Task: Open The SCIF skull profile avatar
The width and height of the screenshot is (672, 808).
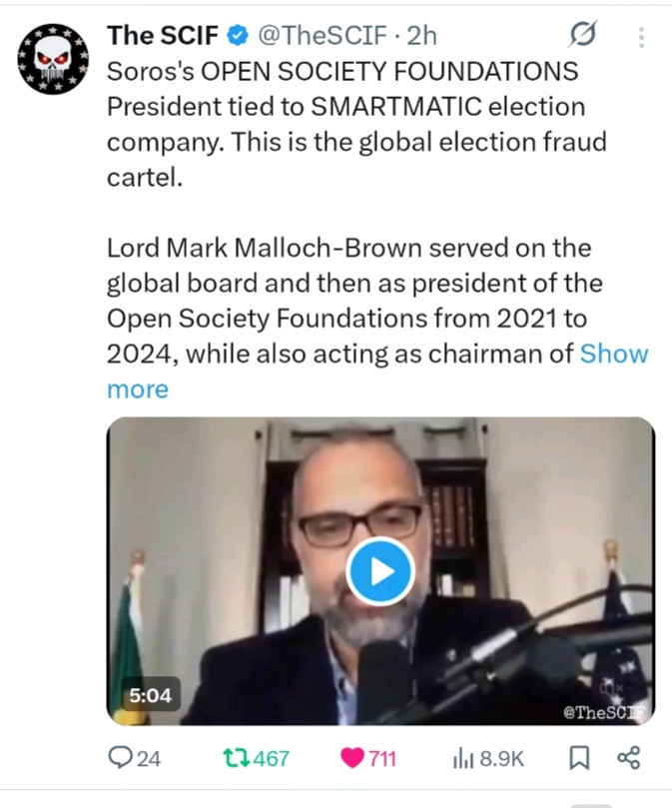Action: point(54,59)
